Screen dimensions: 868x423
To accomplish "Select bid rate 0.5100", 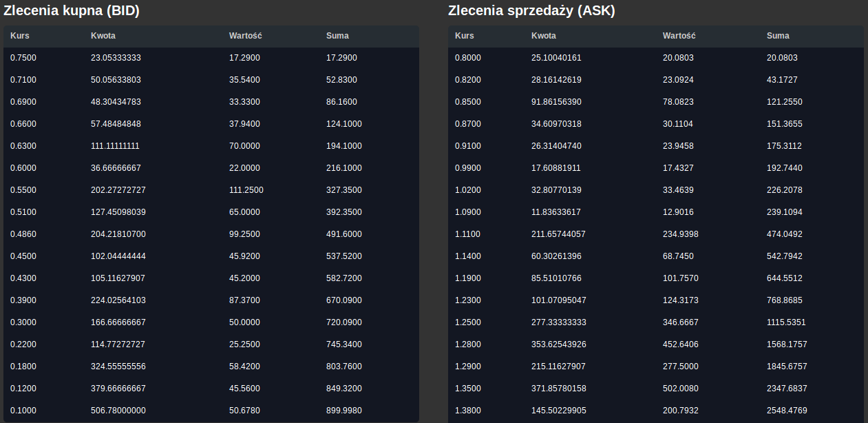I will 23,212.
